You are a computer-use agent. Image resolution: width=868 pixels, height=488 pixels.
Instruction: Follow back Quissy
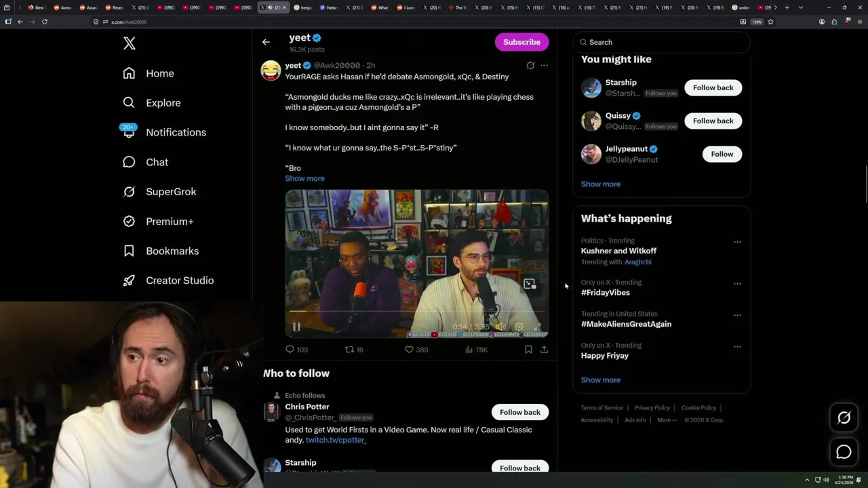click(713, 121)
